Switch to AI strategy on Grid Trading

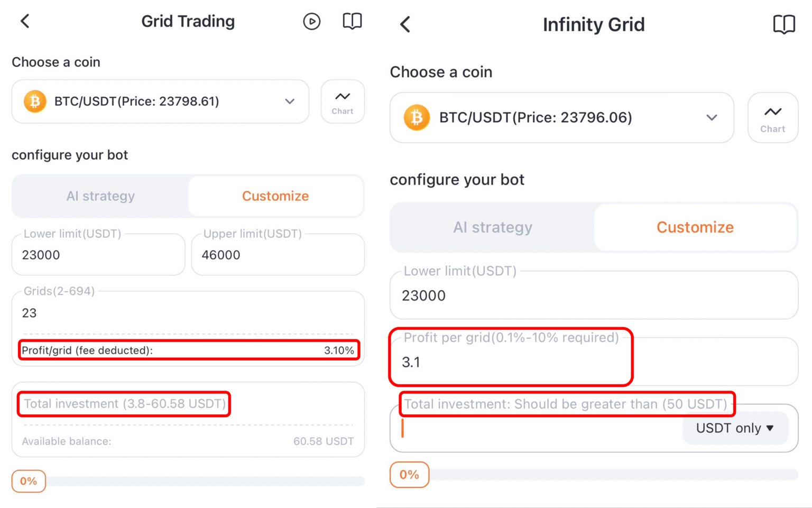pos(100,196)
